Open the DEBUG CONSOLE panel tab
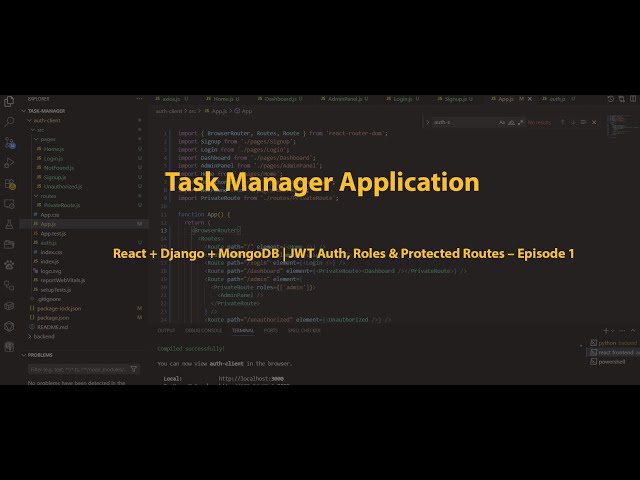The height and width of the screenshot is (480, 640). (204, 331)
